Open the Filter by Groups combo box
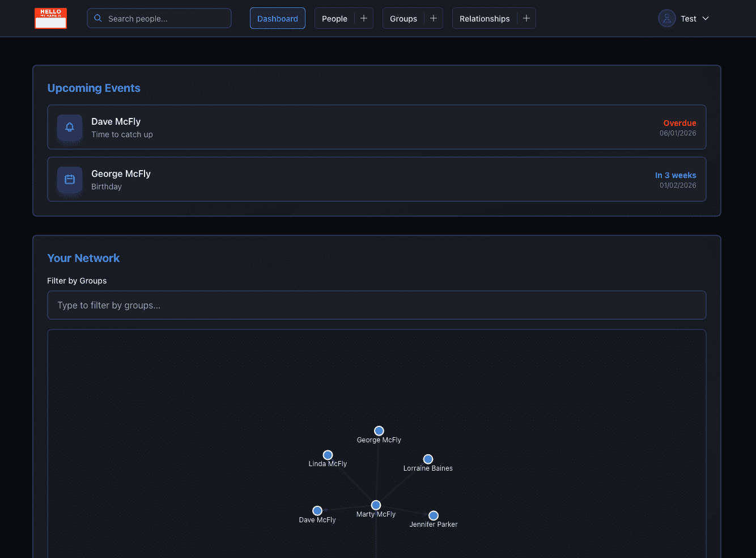Viewport: 756px width, 558px height. [x=376, y=305]
